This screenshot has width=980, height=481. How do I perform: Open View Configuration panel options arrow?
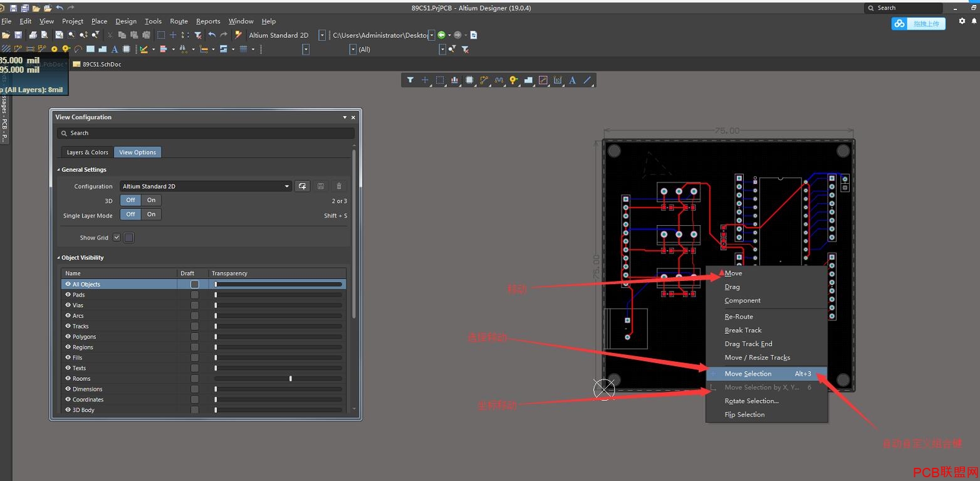tap(345, 117)
